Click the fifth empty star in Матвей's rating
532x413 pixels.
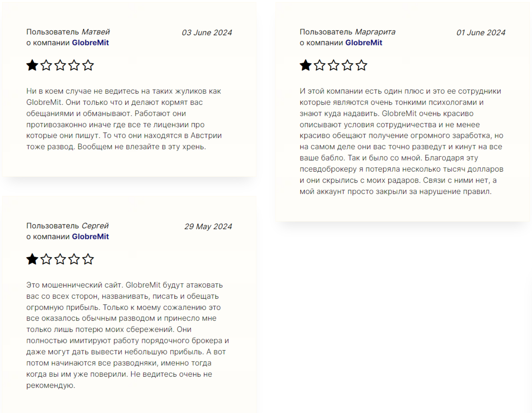tap(88, 65)
